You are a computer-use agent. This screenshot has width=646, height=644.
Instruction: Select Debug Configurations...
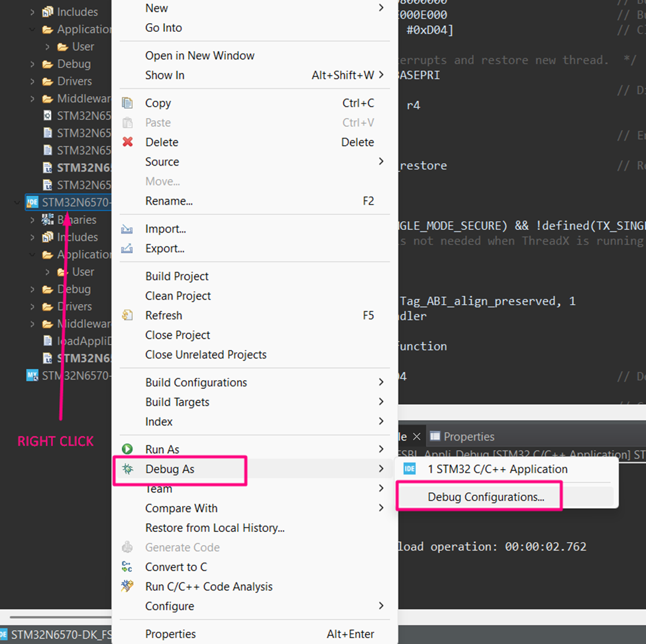coord(507,497)
